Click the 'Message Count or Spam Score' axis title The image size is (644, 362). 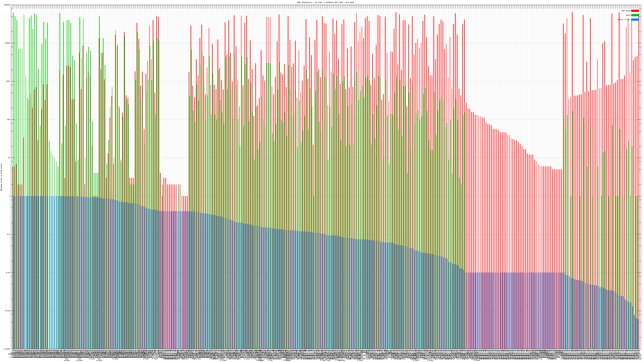click(x=1, y=177)
